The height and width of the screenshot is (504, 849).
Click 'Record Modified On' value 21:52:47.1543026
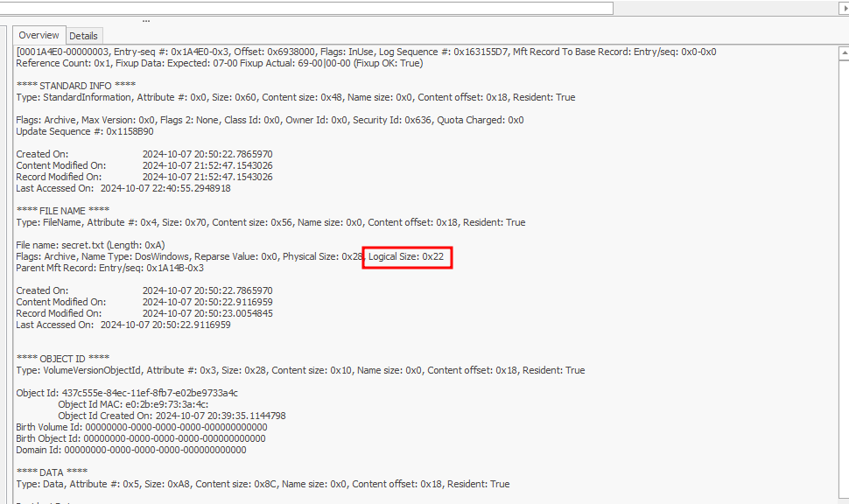tap(207, 177)
